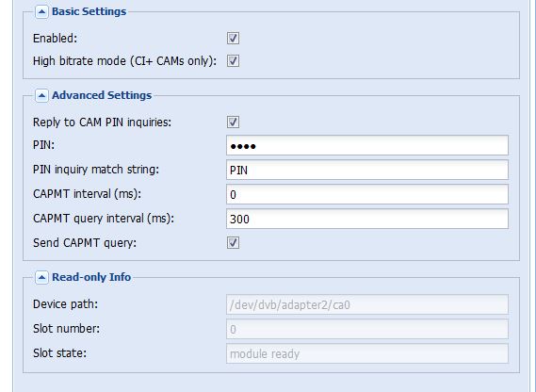Click the Read-only Info heading text
536x392 pixels.
(91, 277)
